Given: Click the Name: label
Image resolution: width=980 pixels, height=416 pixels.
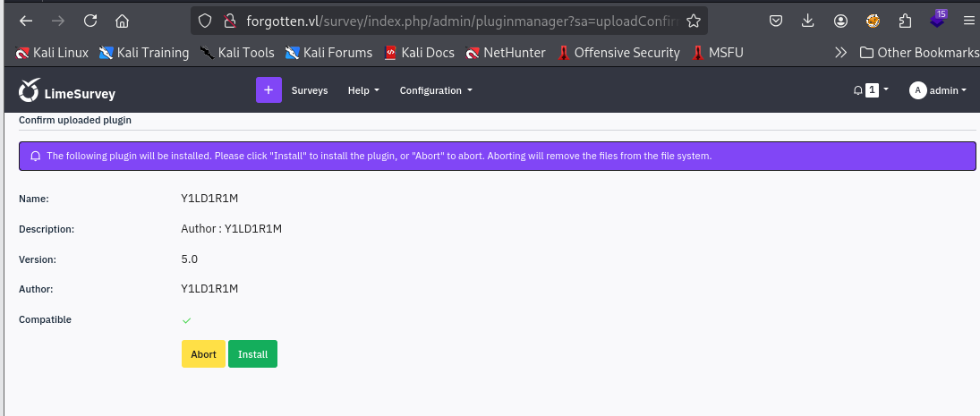Looking at the screenshot, I should coord(34,199).
